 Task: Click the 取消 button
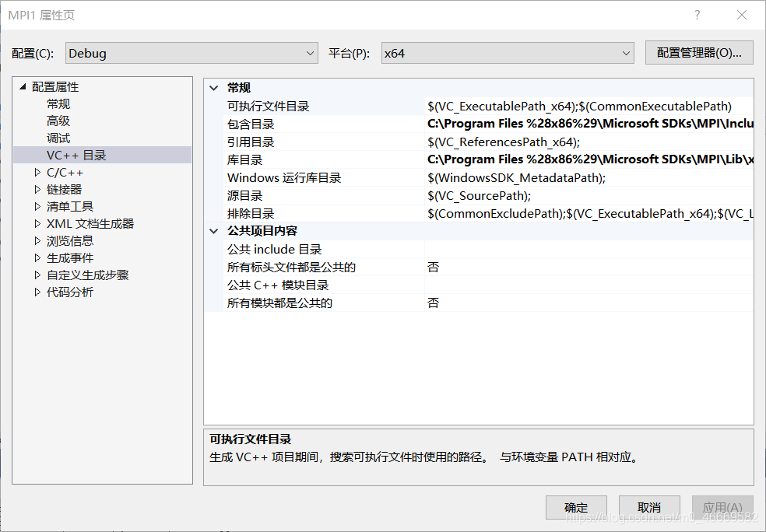(649, 507)
